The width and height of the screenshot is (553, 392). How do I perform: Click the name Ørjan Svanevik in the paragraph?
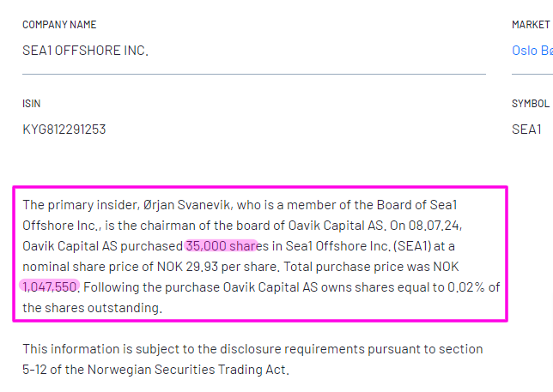pos(187,205)
